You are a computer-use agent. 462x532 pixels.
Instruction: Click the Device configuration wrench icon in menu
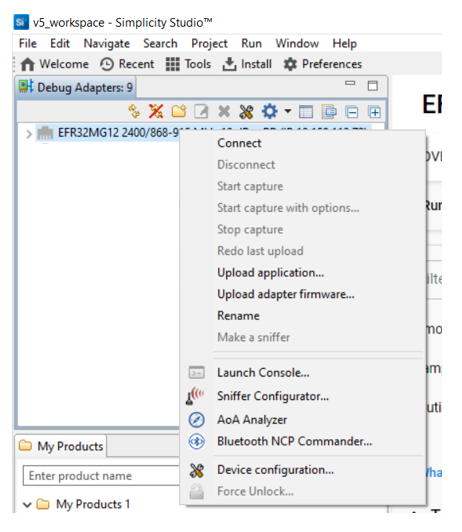pyautogui.click(x=197, y=470)
